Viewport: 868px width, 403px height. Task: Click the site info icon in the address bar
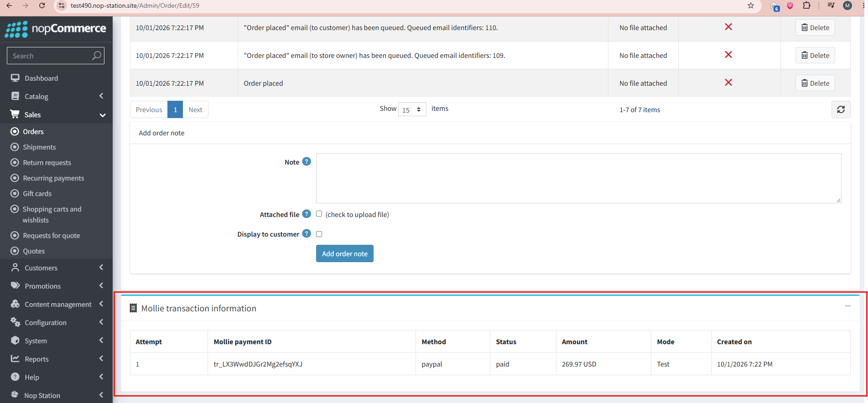point(62,5)
